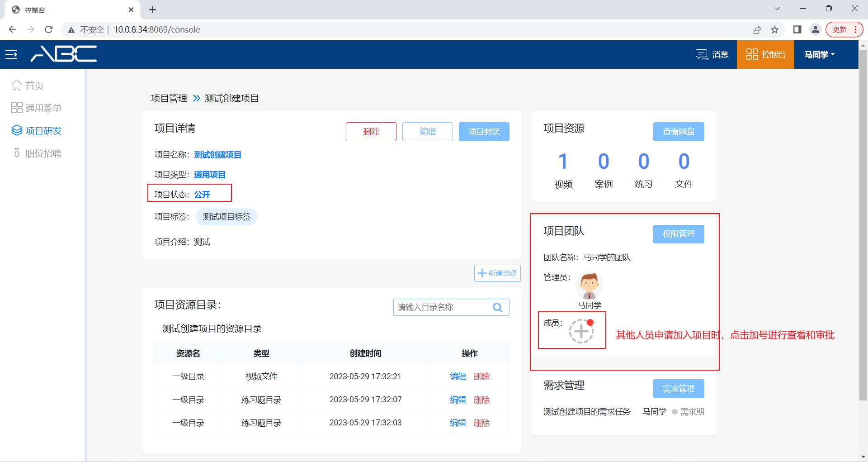Click the 测试创建项目 project name value
This screenshot has width=868, height=462.
[x=217, y=155]
